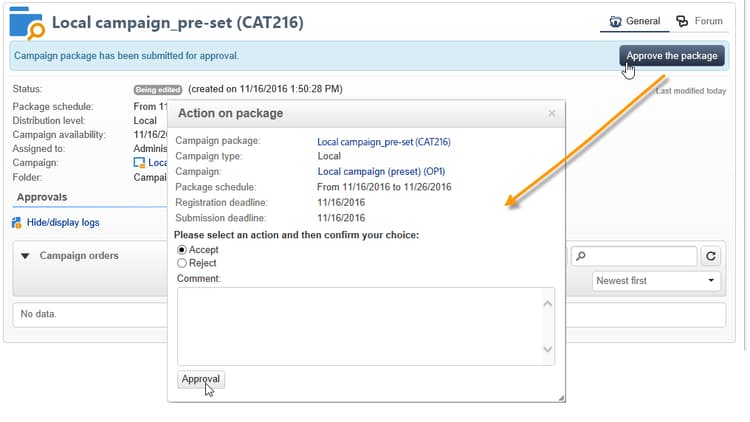Click the Hide/display logs link
The width and height of the screenshot is (750, 422).
click(x=62, y=222)
